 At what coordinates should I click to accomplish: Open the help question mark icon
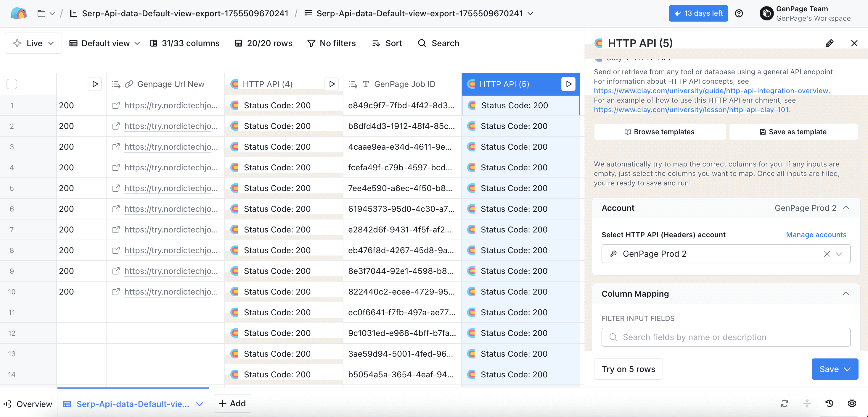tap(739, 14)
